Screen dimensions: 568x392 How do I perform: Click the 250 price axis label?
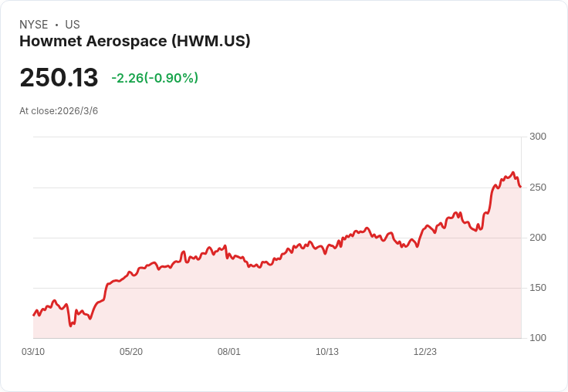pyautogui.click(x=538, y=188)
